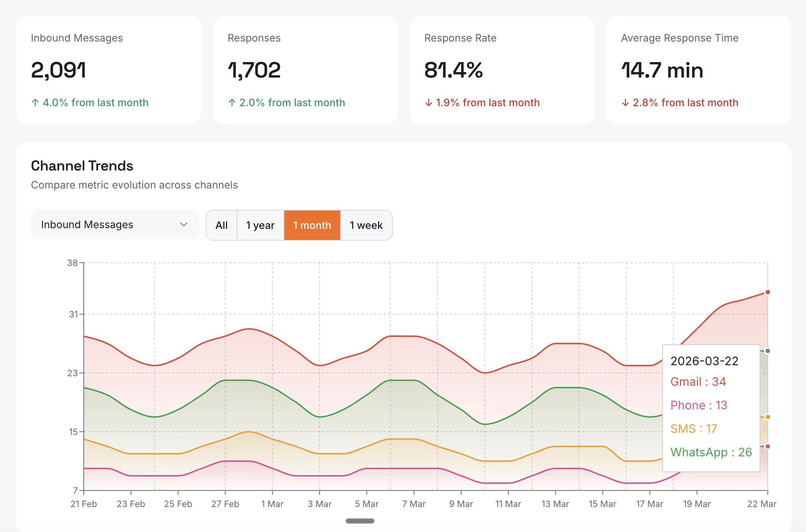Click the Gmail : 34 tooltip entry

pyautogui.click(x=698, y=381)
